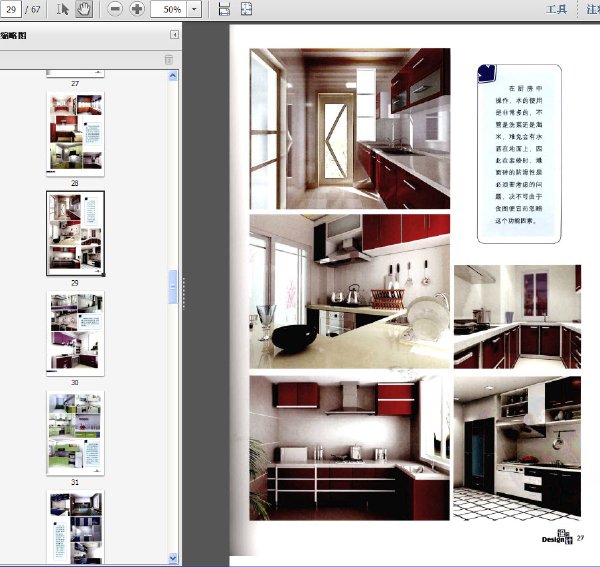
Task: Open the zoom level dropdown arrow
Action: click(194, 9)
